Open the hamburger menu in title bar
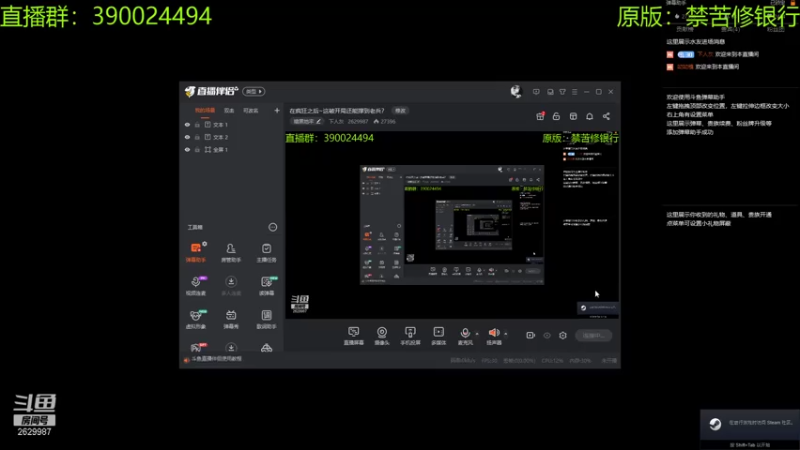 [x=574, y=92]
